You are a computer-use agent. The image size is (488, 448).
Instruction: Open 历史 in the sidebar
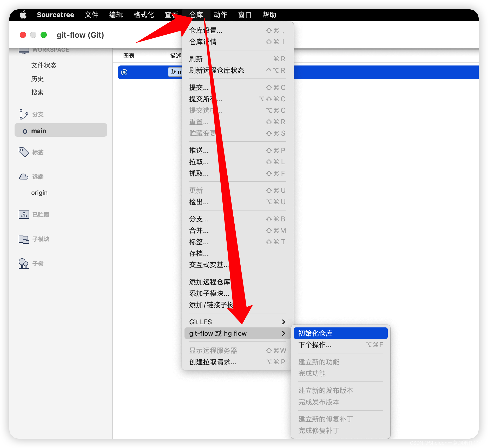click(37, 79)
